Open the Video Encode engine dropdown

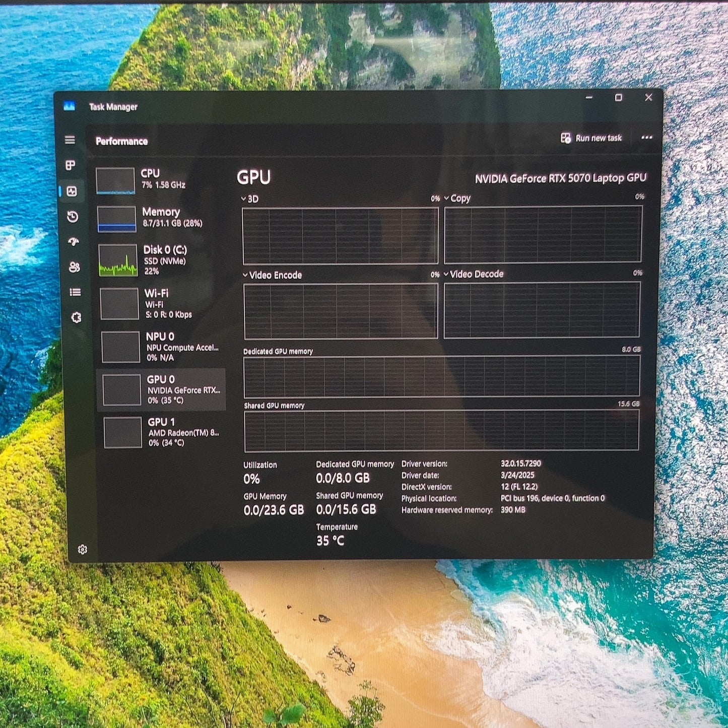[245, 275]
